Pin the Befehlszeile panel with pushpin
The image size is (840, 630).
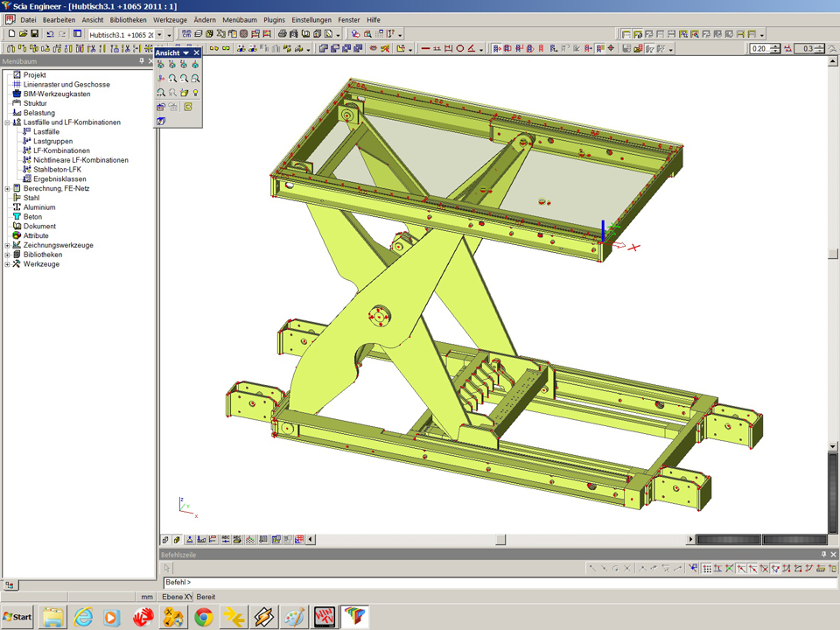[823, 555]
